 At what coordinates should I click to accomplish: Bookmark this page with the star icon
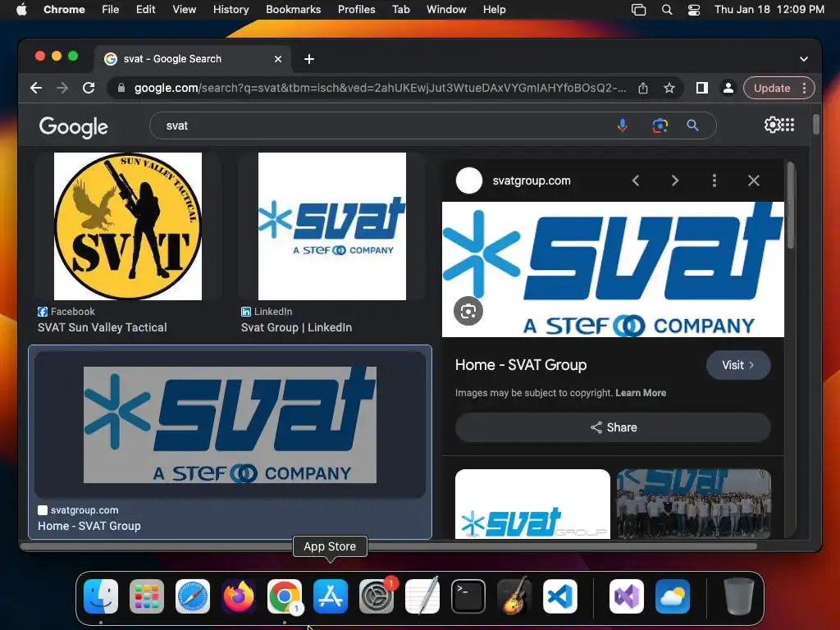[669, 88]
